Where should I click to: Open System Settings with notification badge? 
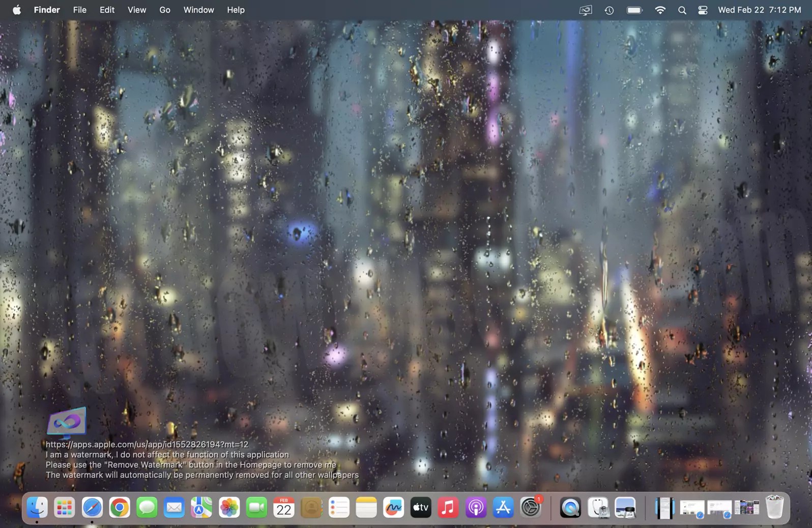pos(531,508)
